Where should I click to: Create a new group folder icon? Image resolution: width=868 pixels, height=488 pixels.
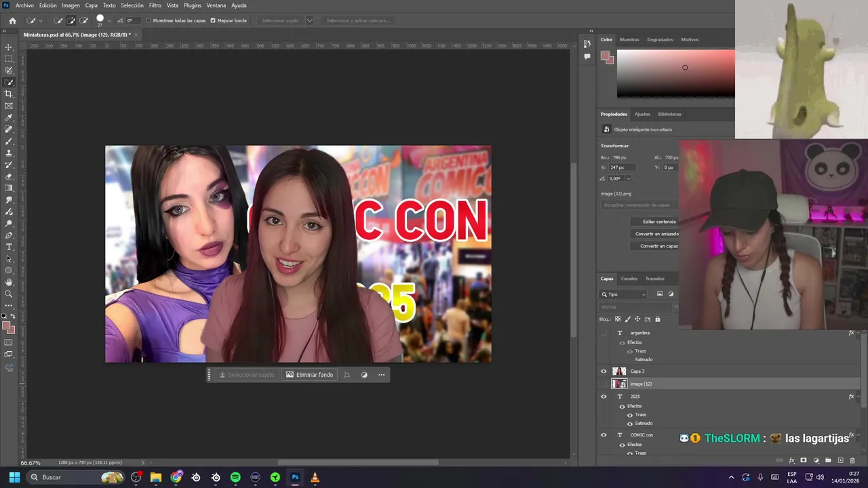[x=828, y=460]
